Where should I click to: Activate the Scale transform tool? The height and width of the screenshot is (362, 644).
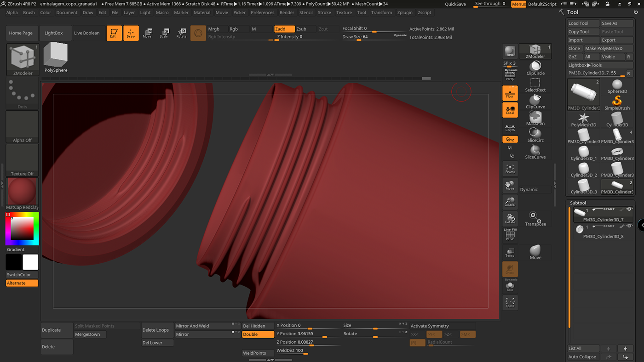[164, 33]
